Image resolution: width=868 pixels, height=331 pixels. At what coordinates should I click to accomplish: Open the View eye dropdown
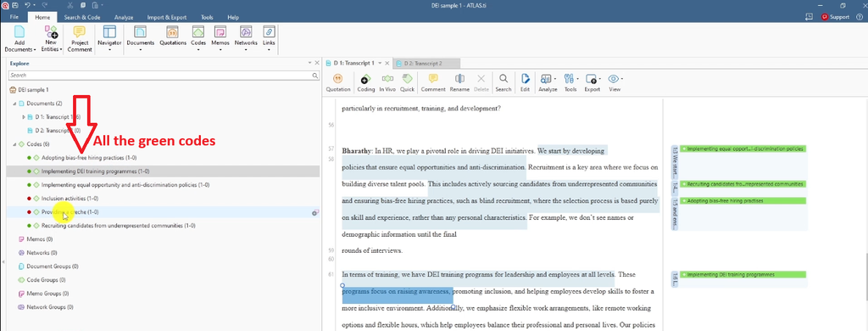pyautogui.click(x=615, y=82)
